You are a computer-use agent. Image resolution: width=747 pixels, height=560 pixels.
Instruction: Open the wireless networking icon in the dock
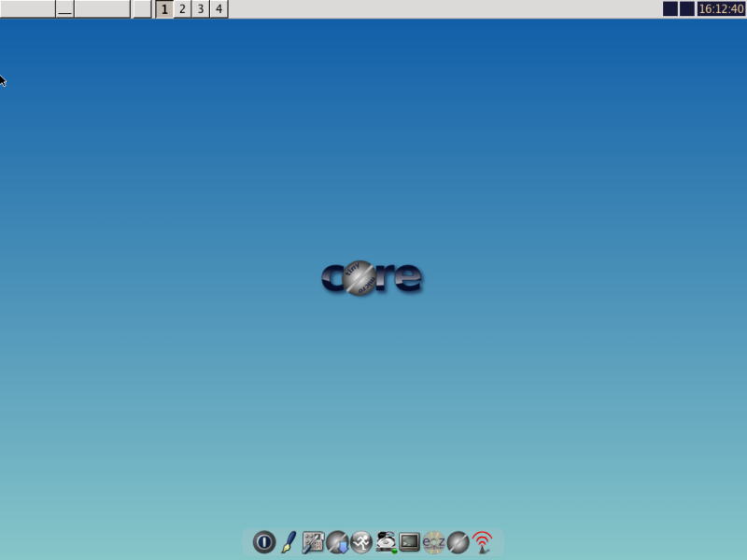[482, 541]
